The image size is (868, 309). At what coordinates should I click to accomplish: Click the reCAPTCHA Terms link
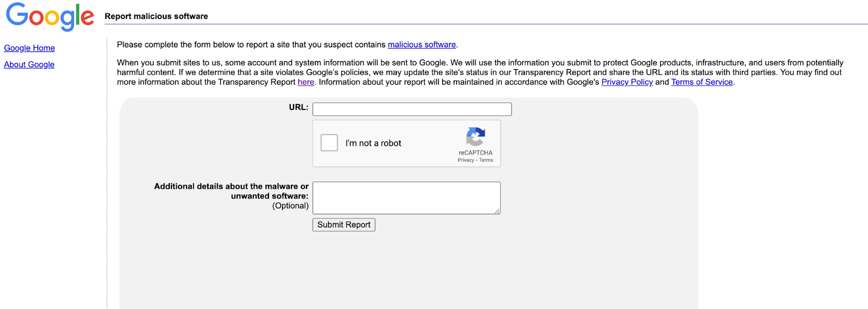point(486,160)
